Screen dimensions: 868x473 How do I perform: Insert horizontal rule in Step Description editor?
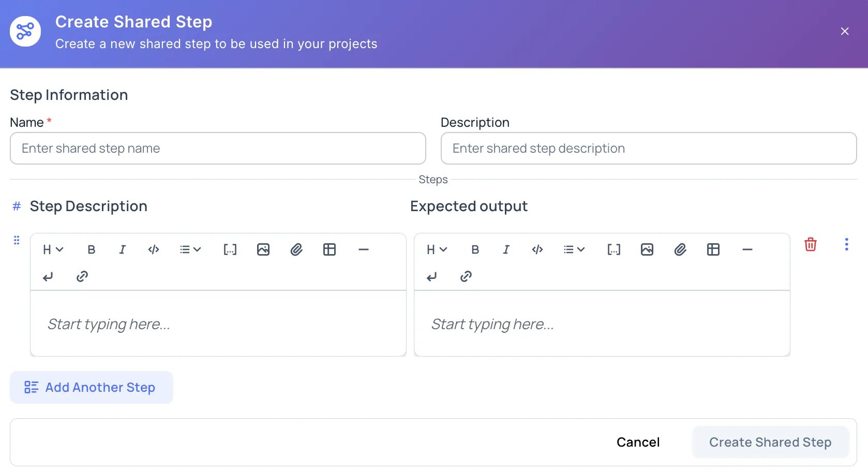tap(364, 249)
